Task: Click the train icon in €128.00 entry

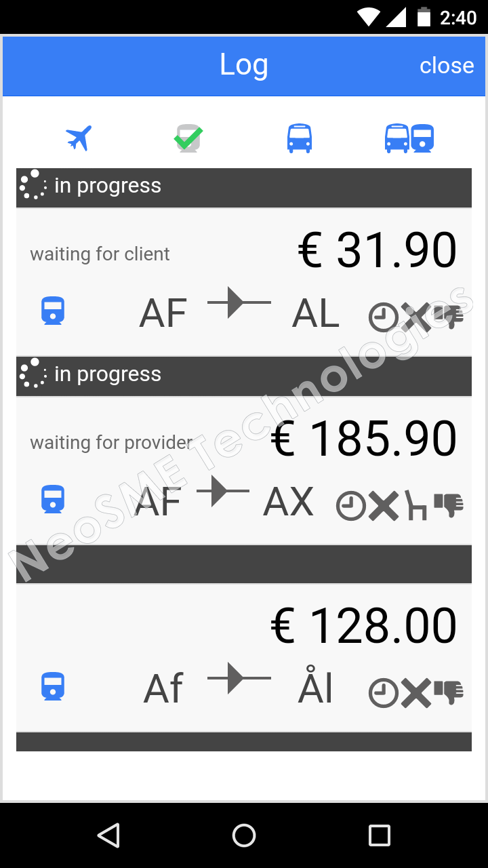Action: [x=53, y=686]
